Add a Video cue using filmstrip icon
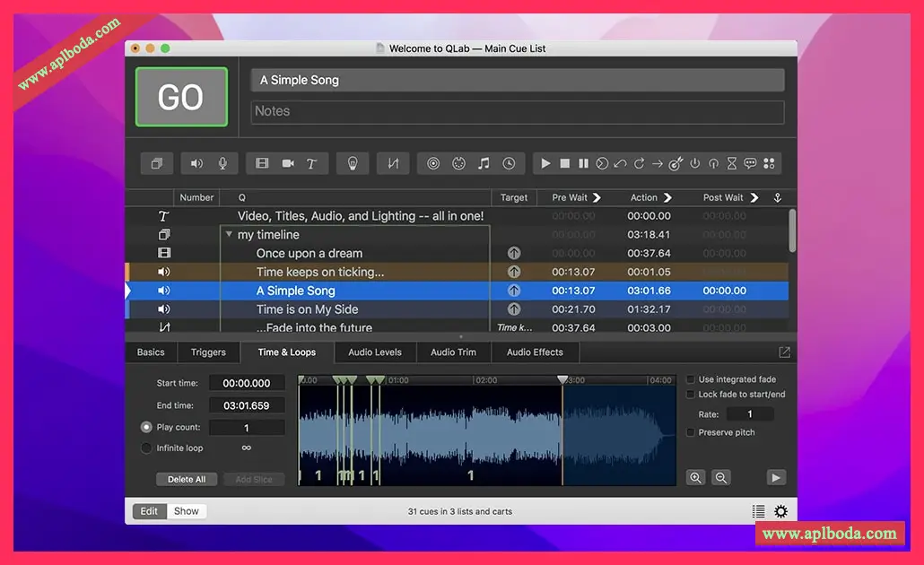 262,163
